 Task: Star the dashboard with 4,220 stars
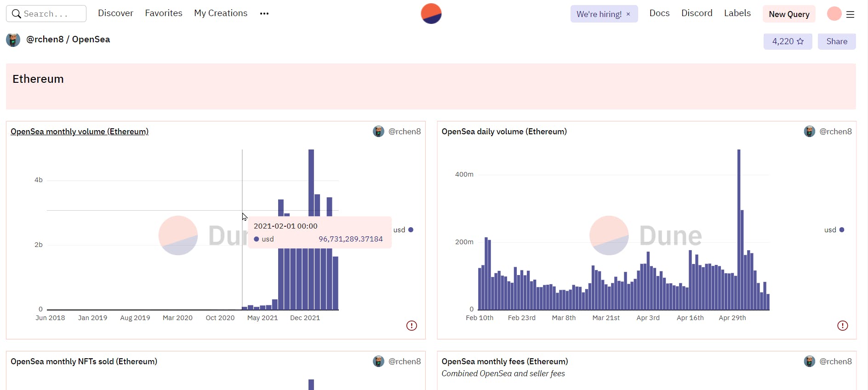coord(788,41)
